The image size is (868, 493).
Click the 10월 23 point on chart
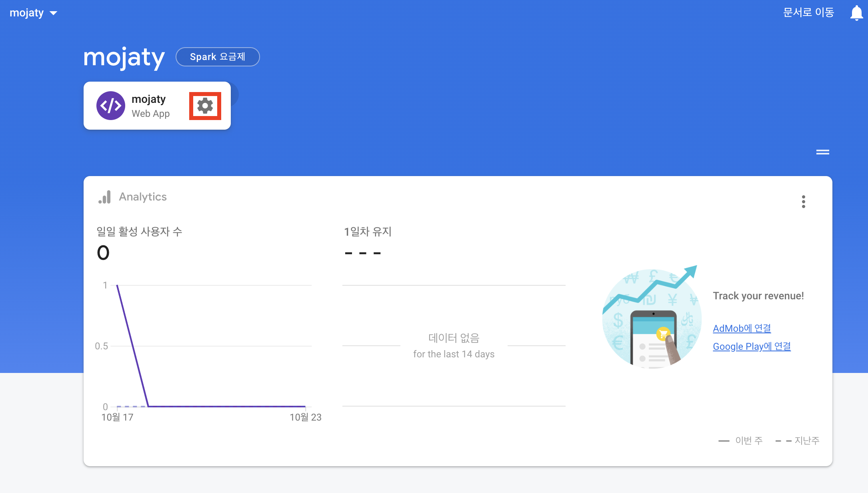305,407
